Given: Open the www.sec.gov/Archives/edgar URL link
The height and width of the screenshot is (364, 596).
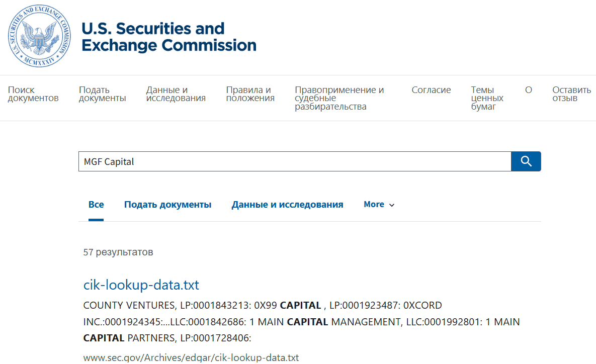Looking at the screenshot, I should click(191, 357).
